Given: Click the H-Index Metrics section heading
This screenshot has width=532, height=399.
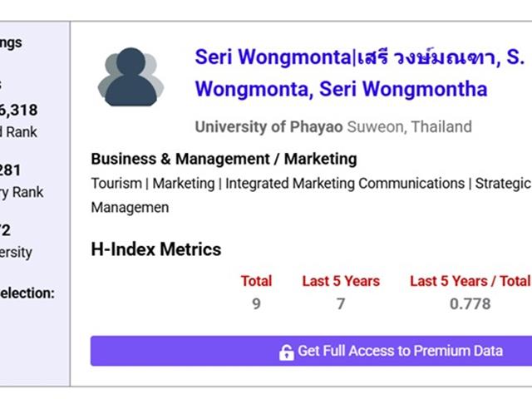Looking at the screenshot, I should coord(156,249).
